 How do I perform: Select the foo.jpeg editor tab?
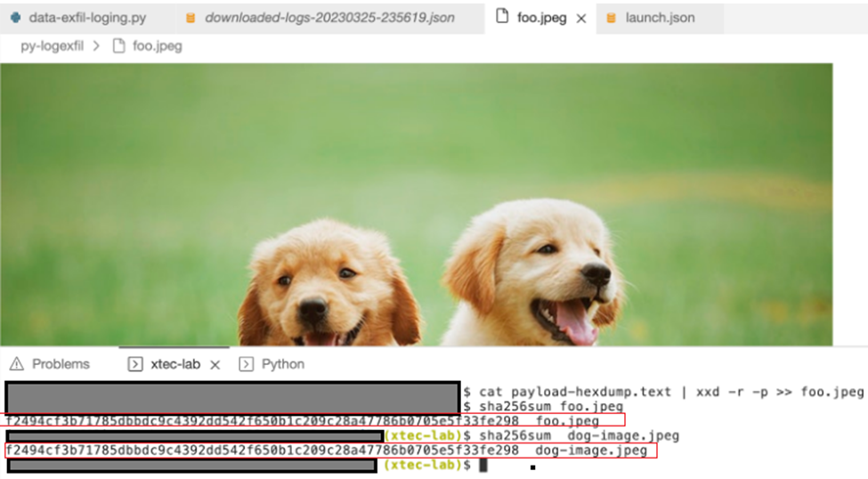[541, 18]
